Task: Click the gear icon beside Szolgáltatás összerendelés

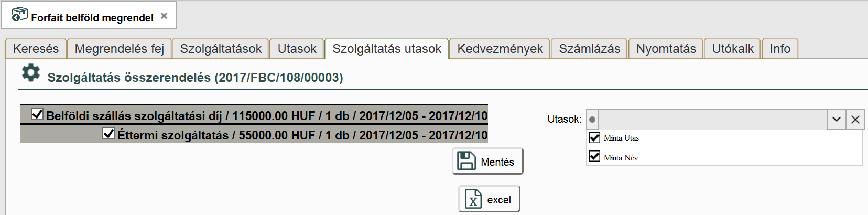Action: (x=31, y=73)
